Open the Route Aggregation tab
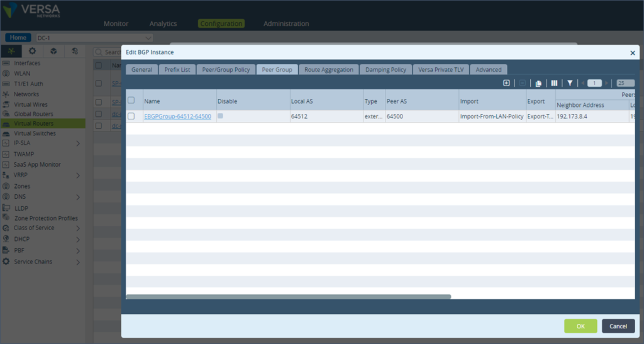Viewport: 644px width, 344px height. tap(328, 70)
